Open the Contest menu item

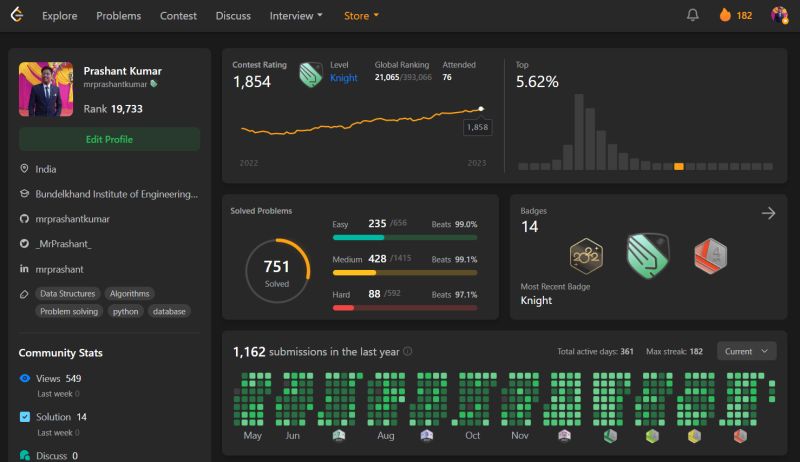coord(178,16)
